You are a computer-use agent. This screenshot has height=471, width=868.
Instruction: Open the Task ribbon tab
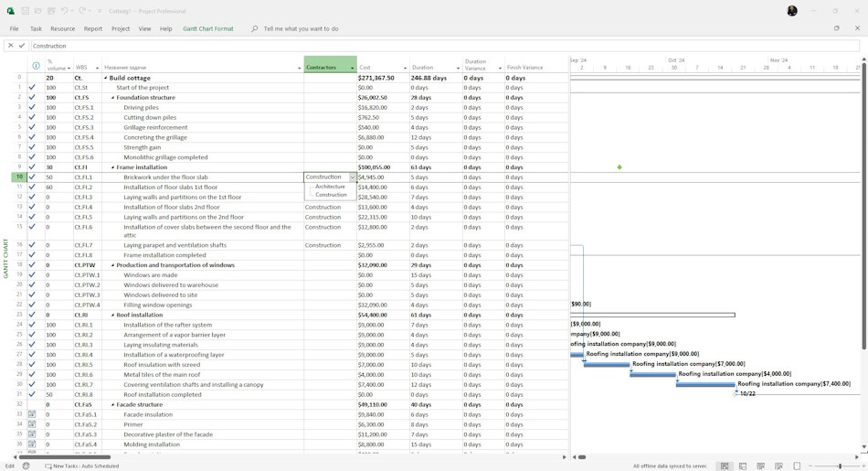pyautogui.click(x=36, y=29)
